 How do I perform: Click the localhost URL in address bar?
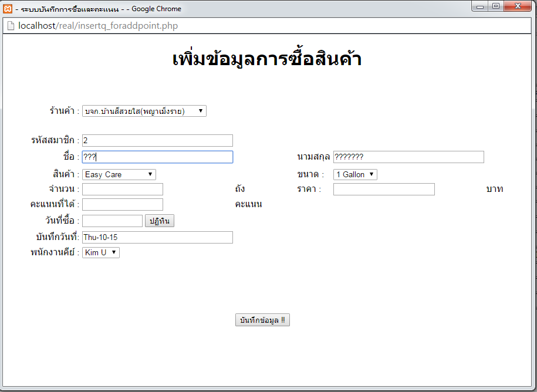tap(98, 26)
